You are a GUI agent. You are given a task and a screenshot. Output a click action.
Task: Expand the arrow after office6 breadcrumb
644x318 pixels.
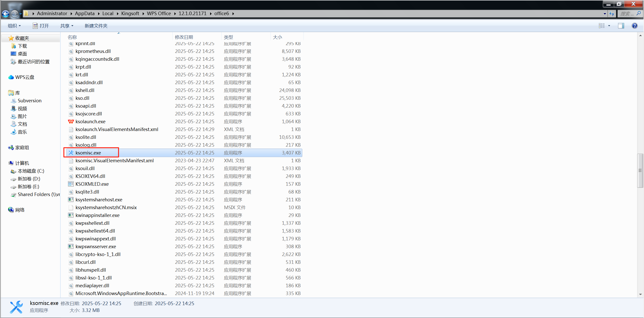(x=233, y=14)
